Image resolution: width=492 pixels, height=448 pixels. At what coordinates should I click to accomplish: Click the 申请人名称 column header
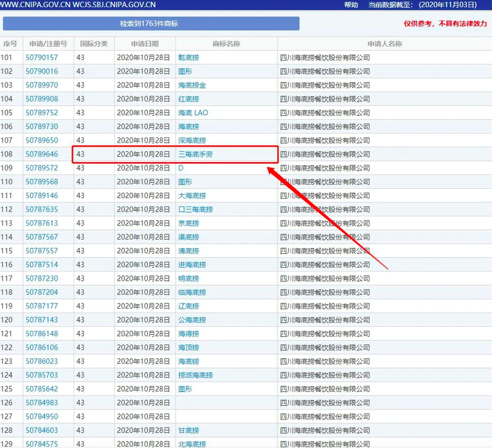(384, 44)
